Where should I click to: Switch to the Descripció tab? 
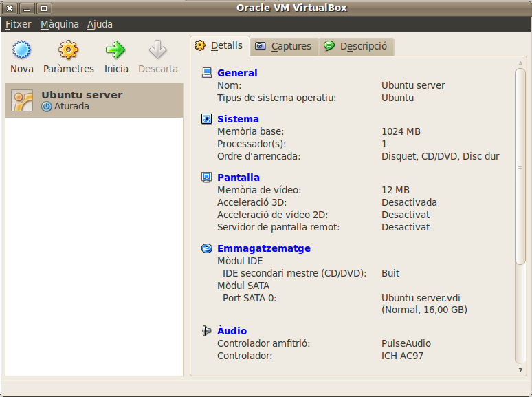click(x=355, y=46)
